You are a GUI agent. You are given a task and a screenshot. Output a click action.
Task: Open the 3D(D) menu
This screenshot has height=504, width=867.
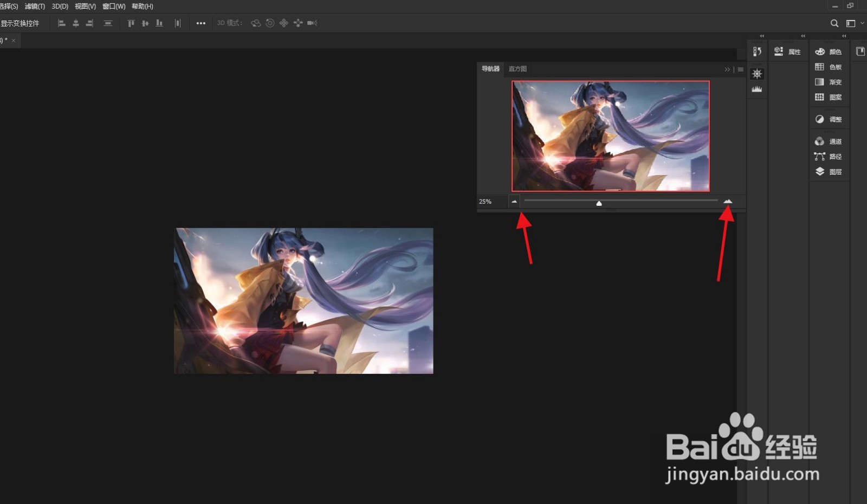60,7
